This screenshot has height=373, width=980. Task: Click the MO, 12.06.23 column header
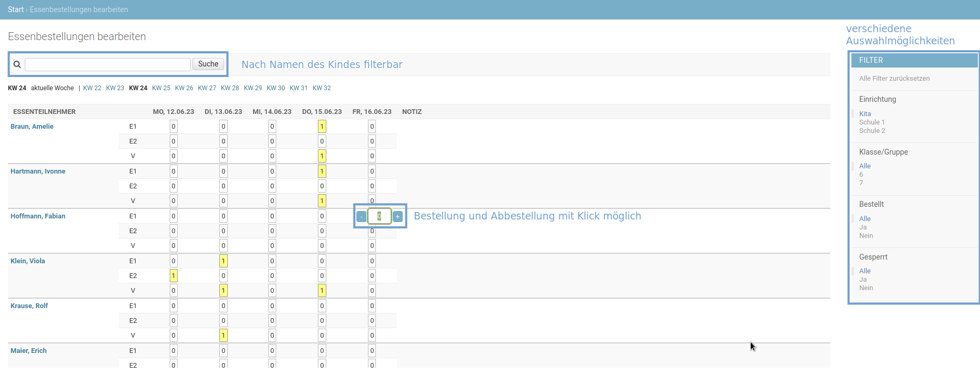point(173,112)
